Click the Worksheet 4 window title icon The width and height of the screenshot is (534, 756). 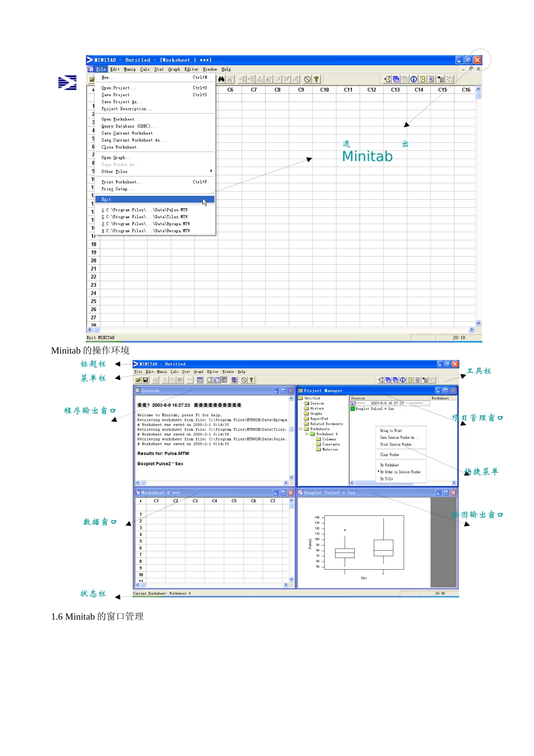point(138,493)
